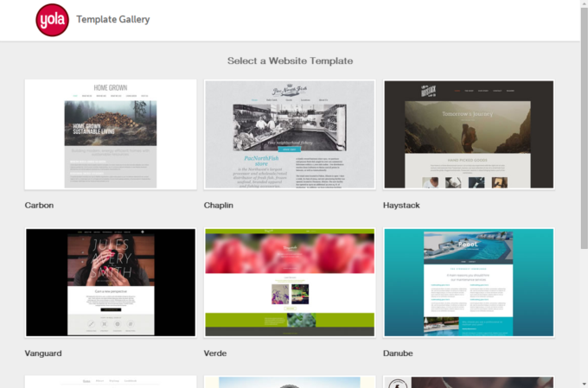Select the Haystack template thumbnail

point(469,134)
